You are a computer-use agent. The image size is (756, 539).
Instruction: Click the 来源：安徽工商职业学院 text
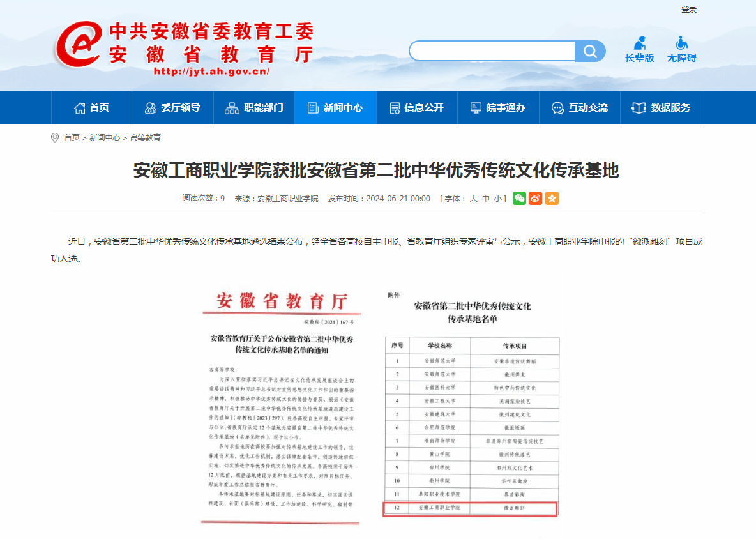click(276, 198)
